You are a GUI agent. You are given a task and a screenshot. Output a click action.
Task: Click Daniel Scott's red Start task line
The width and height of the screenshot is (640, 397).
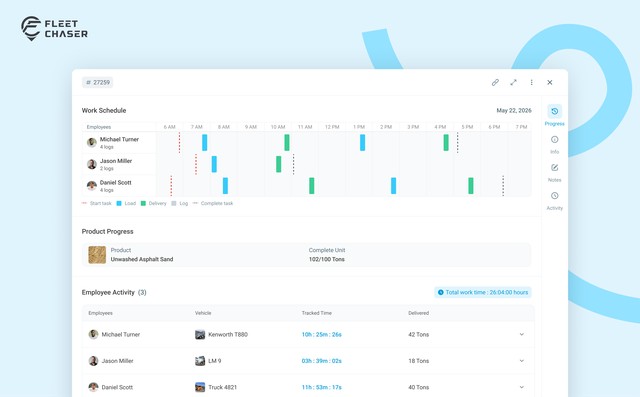coord(171,186)
